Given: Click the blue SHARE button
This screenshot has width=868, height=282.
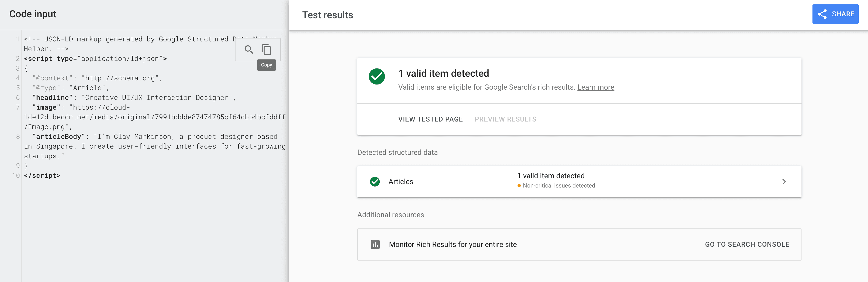Looking at the screenshot, I should click(x=835, y=14).
